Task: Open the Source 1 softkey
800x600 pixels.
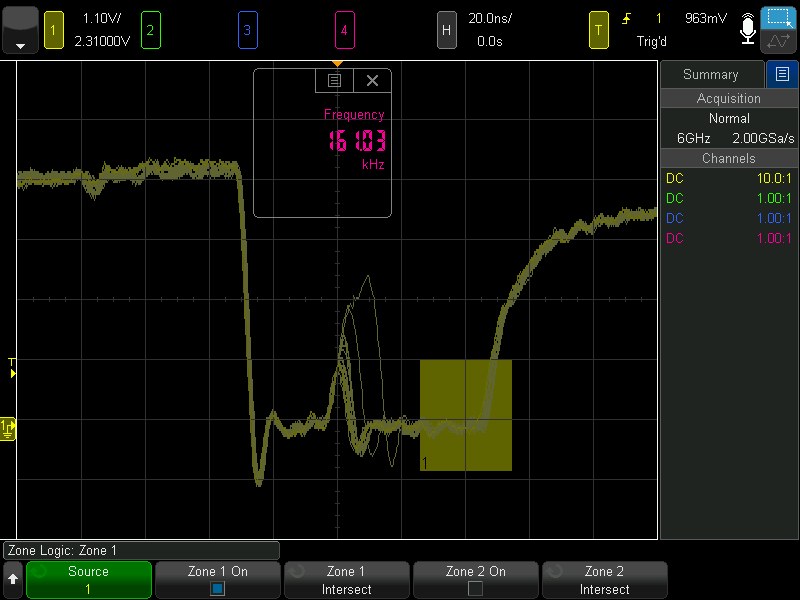Action: 89,580
